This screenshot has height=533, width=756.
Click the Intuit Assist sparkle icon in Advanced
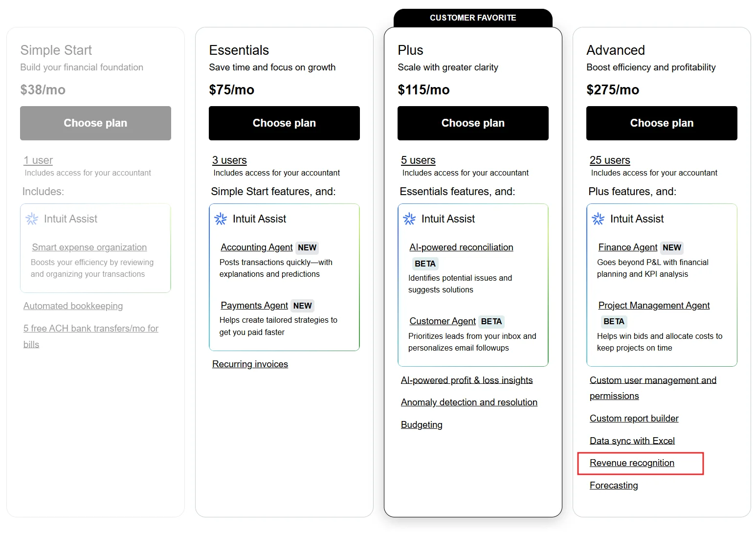(x=598, y=219)
